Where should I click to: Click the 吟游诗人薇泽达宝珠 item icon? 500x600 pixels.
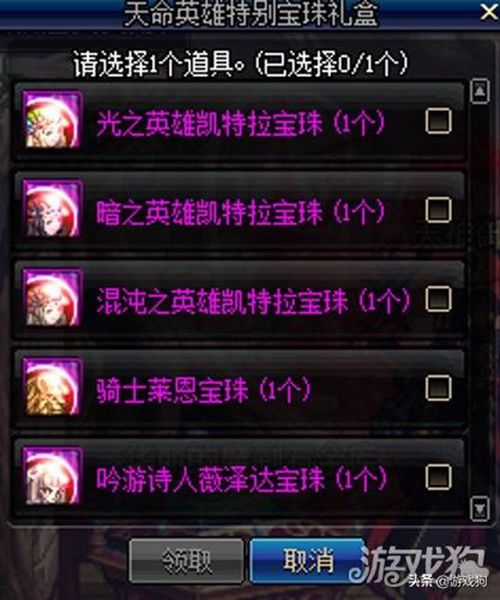click(52, 476)
